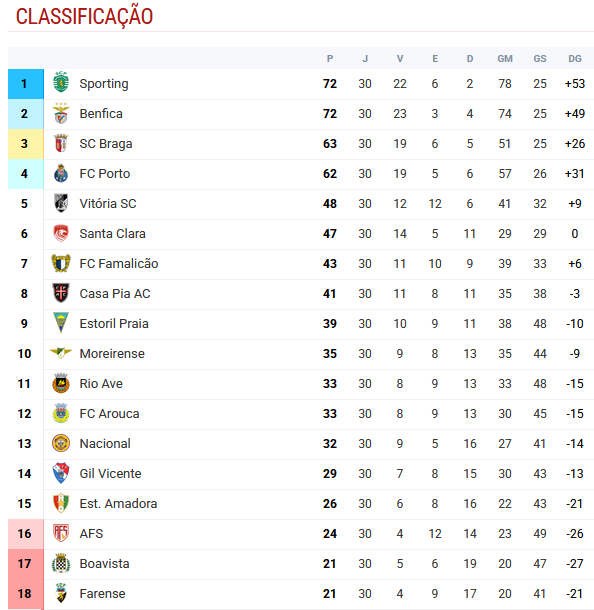Click the FC Famalicão crest icon
Image resolution: width=594 pixels, height=610 pixels.
[61, 263]
